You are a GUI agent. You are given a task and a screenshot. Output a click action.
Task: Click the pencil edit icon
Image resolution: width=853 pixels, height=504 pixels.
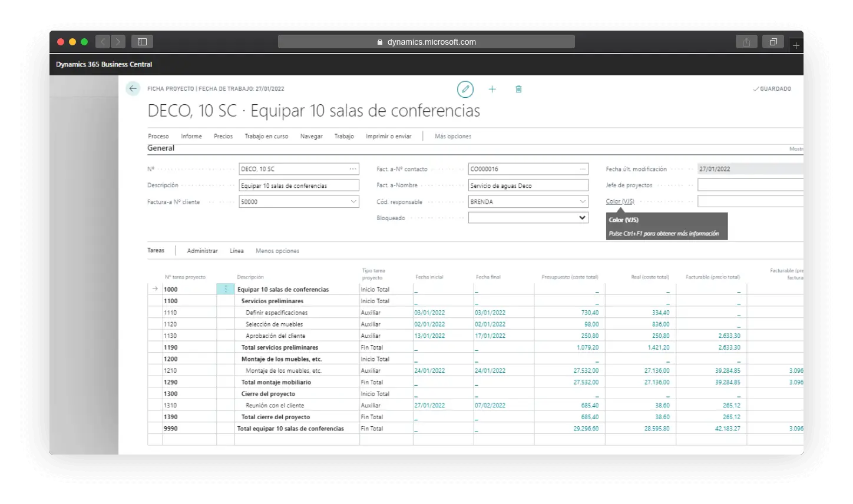pyautogui.click(x=465, y=89)
